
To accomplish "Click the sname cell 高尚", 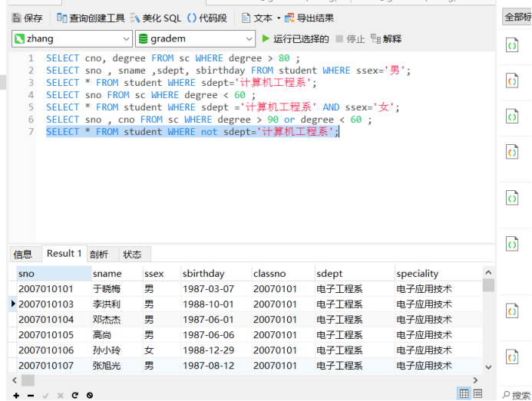I will tap(117, 335).
